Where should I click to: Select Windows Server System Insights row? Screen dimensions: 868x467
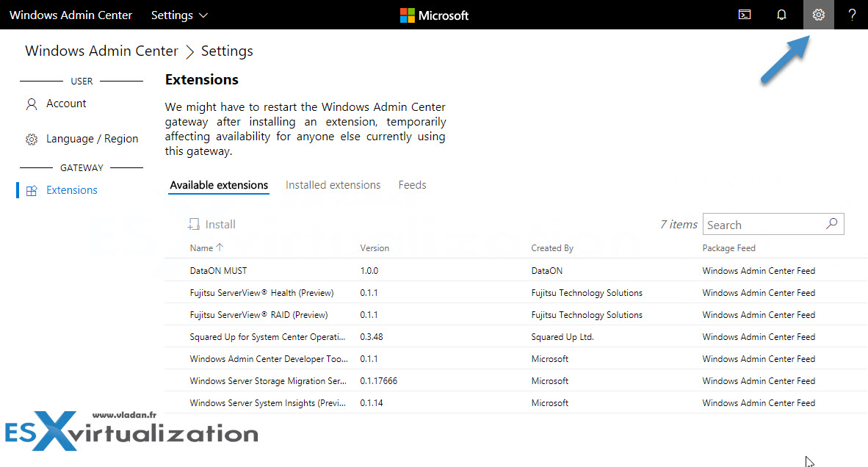(516, 403)
